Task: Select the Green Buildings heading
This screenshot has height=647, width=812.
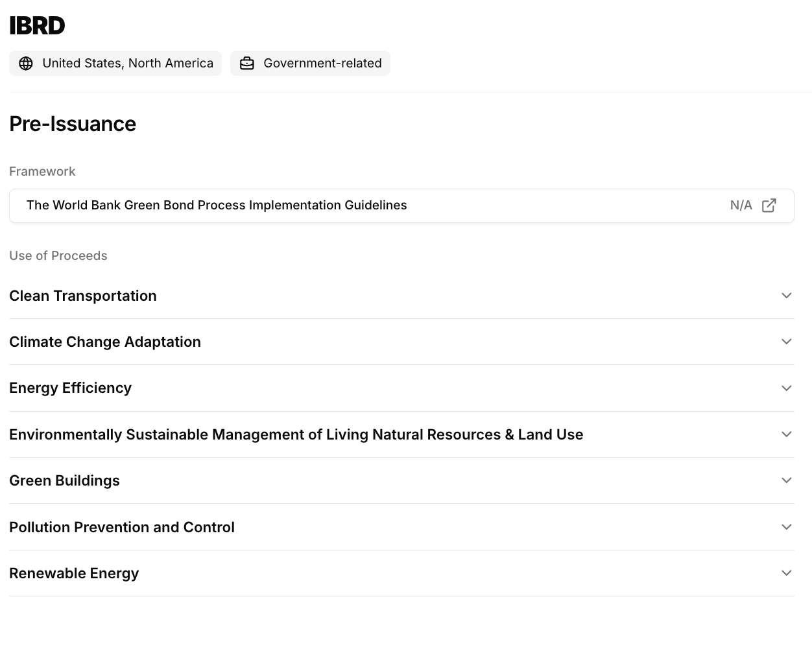Action: [x=65, y=480]
